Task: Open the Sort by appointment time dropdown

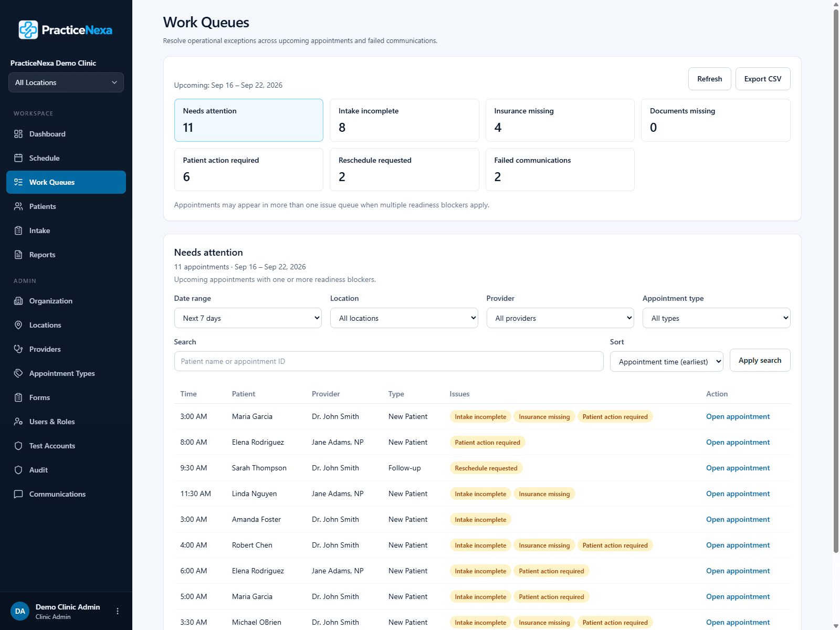Action: (667, 362)
